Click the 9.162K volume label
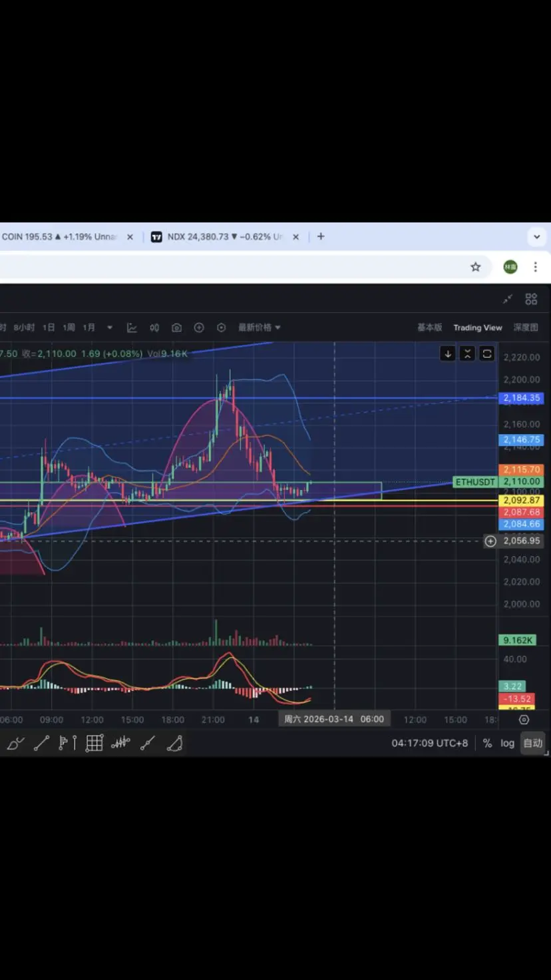Image resolution: width=551 pixels, height=980 pixels. (x=518, y=640)
